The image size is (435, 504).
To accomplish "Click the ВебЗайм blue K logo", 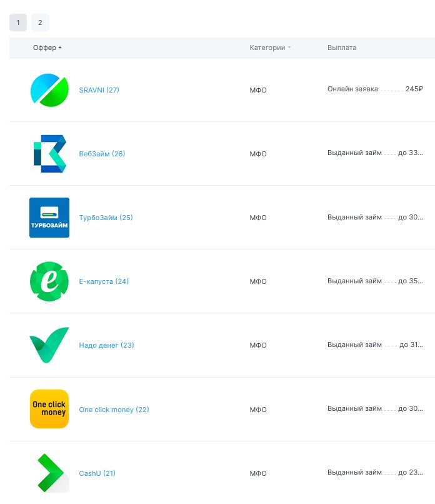I will click(49, 154).
